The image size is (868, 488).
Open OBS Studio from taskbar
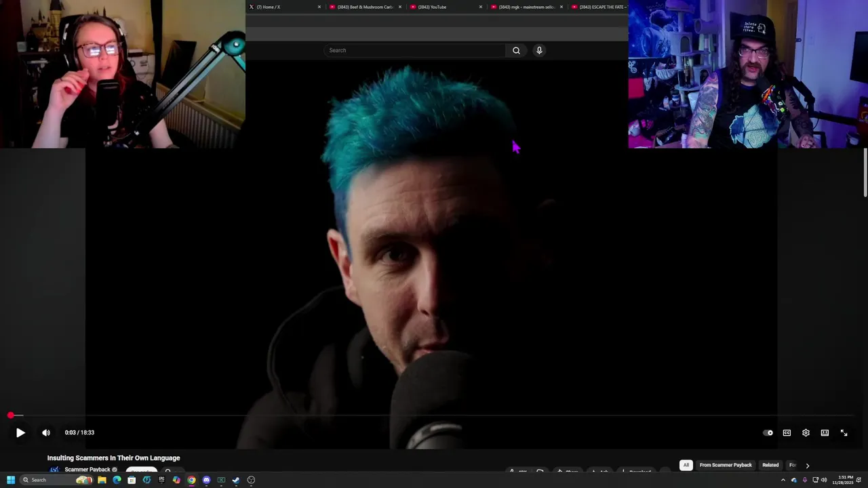(x=251, y=480)
